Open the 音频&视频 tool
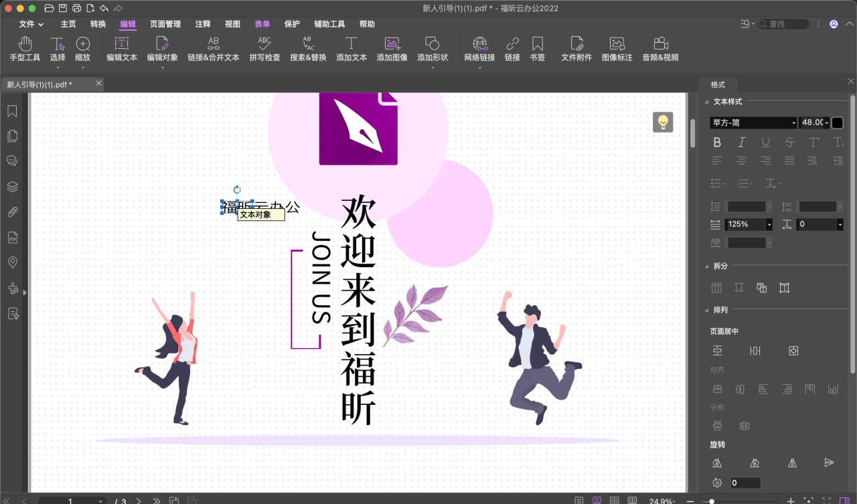Viewport: 857px width, 504px height. 659,50
